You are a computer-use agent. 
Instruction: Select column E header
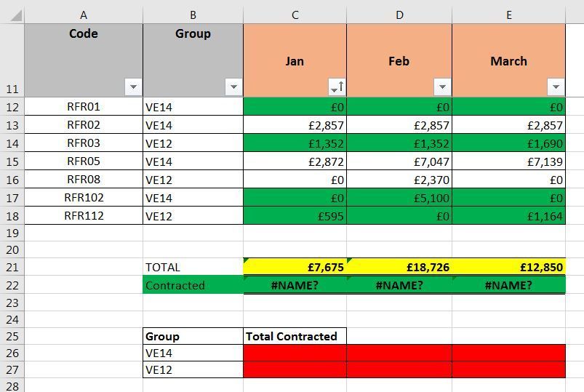(508, 15)
